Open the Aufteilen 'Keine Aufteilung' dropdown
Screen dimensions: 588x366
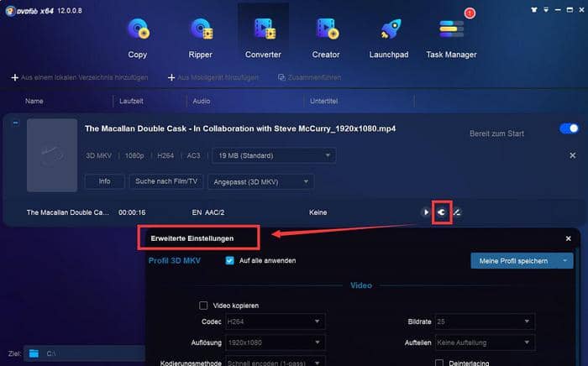click(485, 342)
